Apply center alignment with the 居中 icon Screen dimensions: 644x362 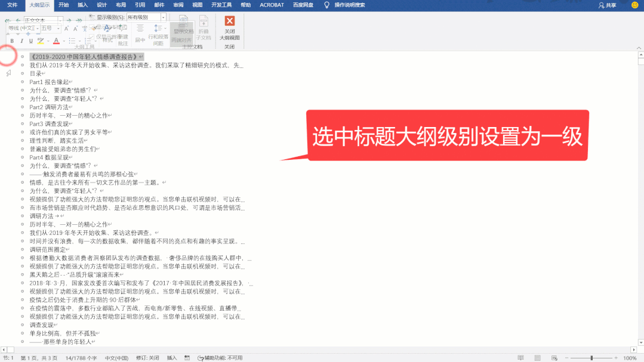coord(139,29)
